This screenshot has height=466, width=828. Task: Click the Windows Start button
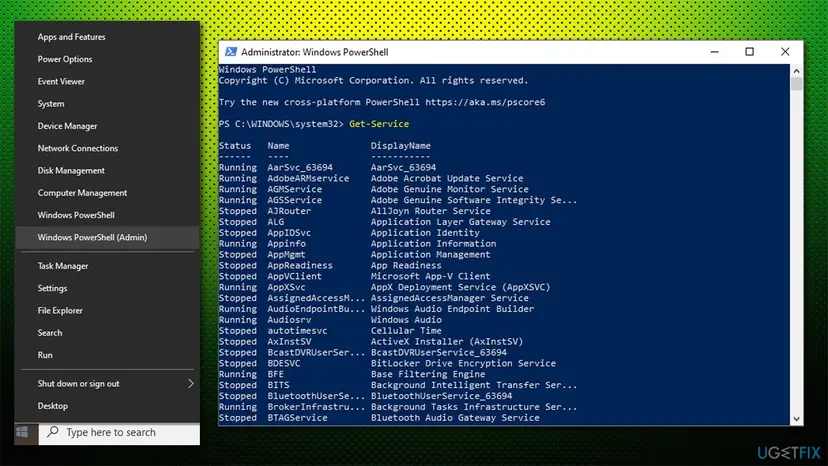click(22, 432)
